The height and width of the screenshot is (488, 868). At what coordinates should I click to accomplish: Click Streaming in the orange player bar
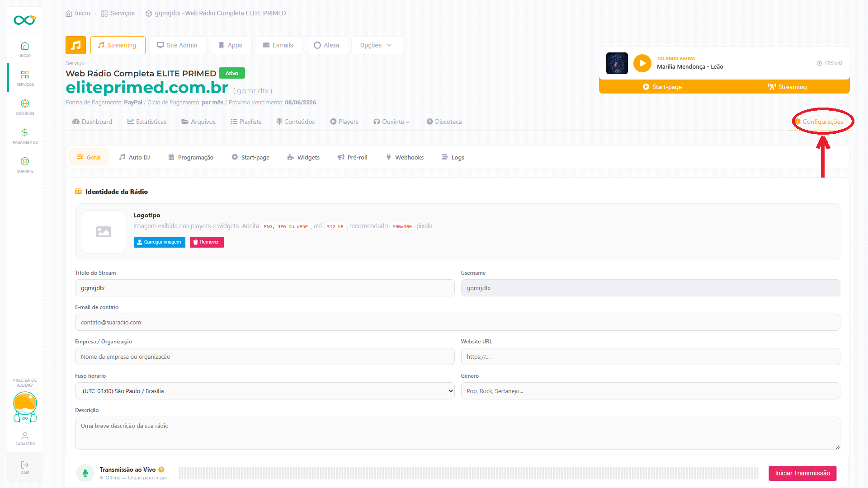[787, 87]
